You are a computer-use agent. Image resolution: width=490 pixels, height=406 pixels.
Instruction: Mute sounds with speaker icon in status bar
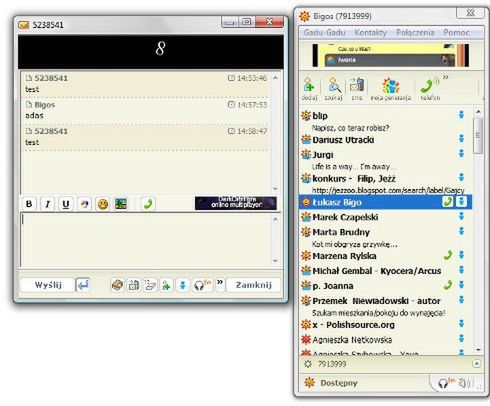464,383
